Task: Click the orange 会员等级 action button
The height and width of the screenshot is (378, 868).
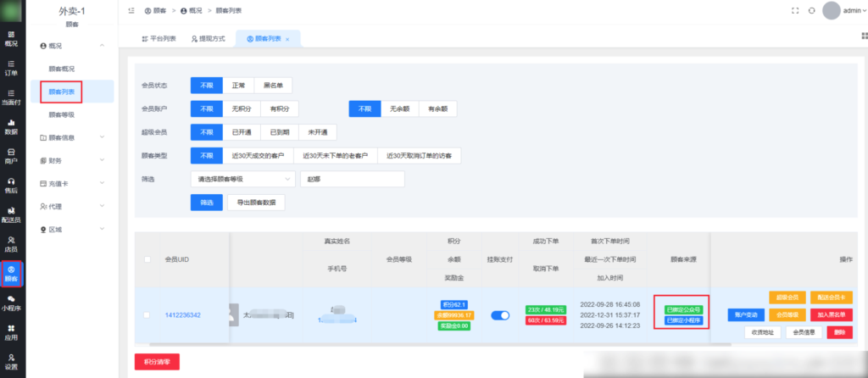Action: point(787,315)
